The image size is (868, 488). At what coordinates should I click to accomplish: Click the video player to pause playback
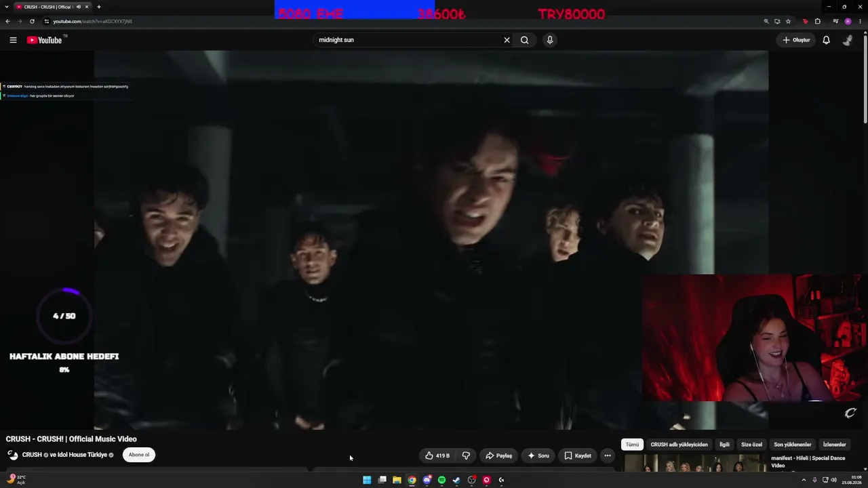point(431,240)
